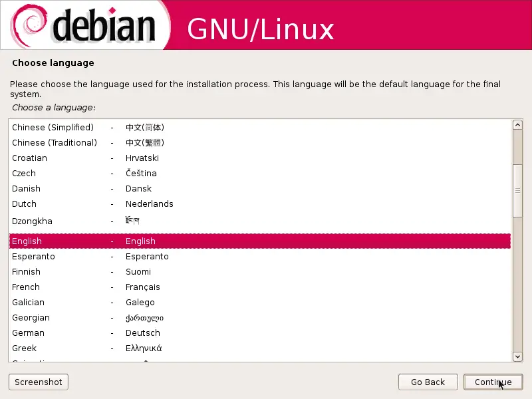
Task: Select the Dzongkha language row
Action: point(260,221)
